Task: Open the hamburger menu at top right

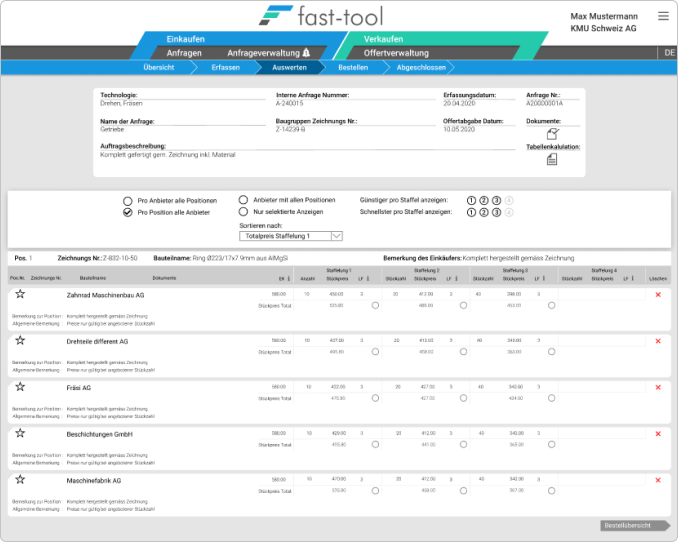Action: pos(663,16)
